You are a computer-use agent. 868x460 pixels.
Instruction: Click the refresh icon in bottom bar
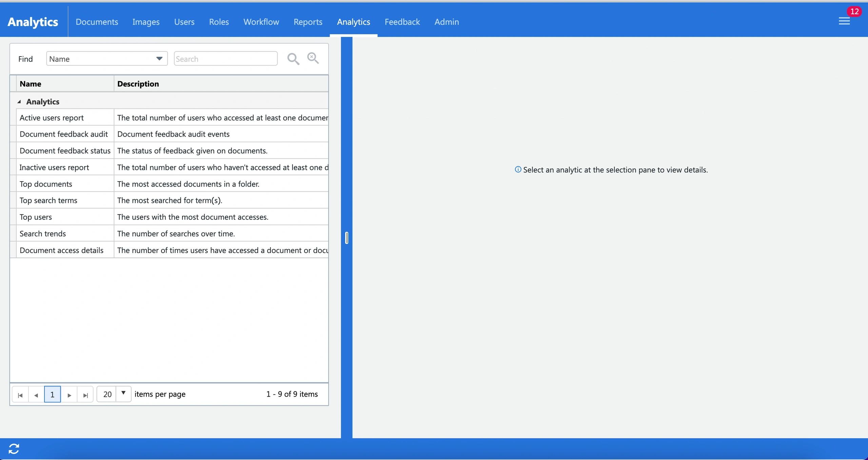click(14, 449)
